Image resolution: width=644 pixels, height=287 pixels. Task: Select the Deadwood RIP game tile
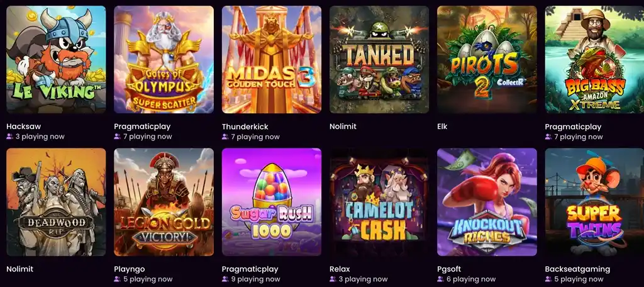tap(56, 202)
